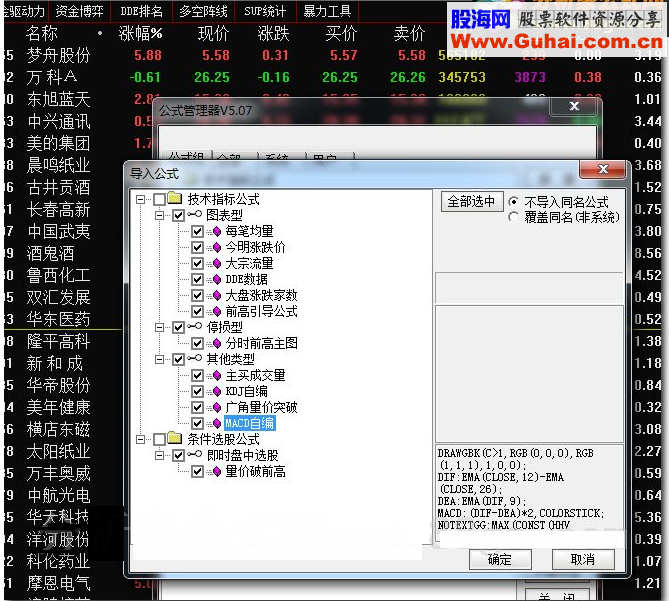Viewport: 669px width, 601px height.
Task: Click the 现价 column header
Action: [x=213, y=33]
